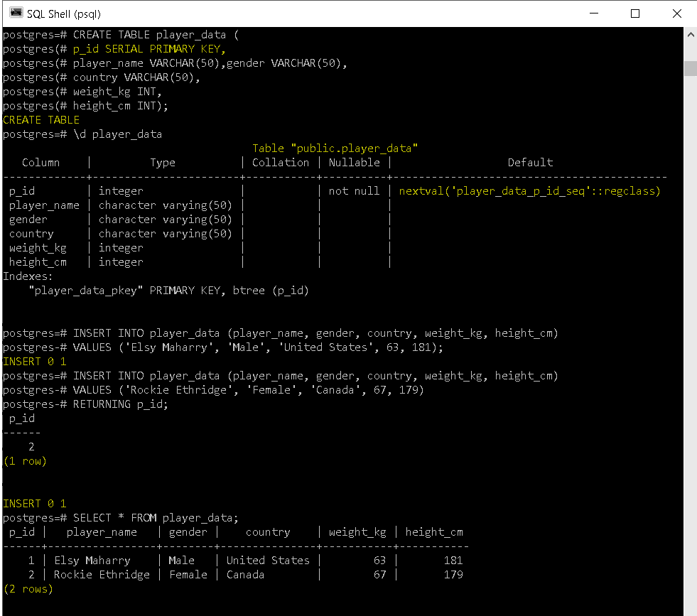Screen dimensions: 697x616
Task: Select the nextval default value text
Action: pyautogui.click(x=530, y=190)
